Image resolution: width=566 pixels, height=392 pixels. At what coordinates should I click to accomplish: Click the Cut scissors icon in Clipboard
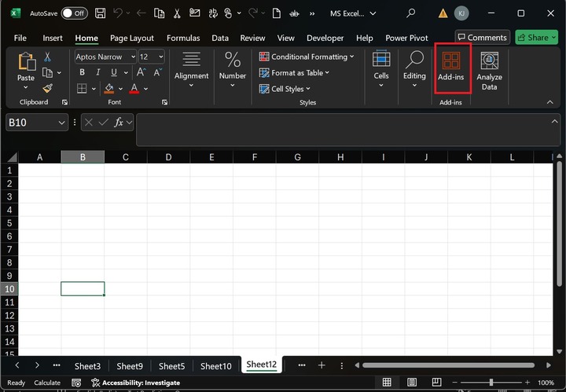(x=47, y=57)
